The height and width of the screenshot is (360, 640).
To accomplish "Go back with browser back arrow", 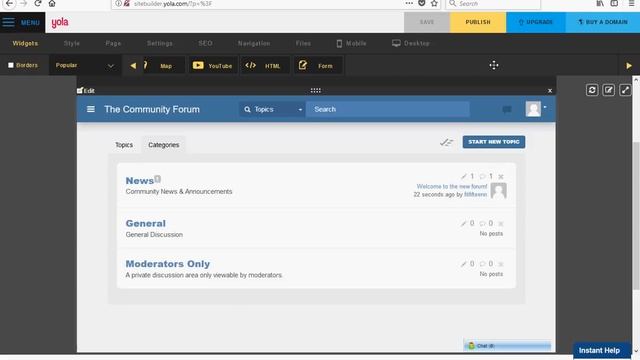I will click(x=9, y=4).
